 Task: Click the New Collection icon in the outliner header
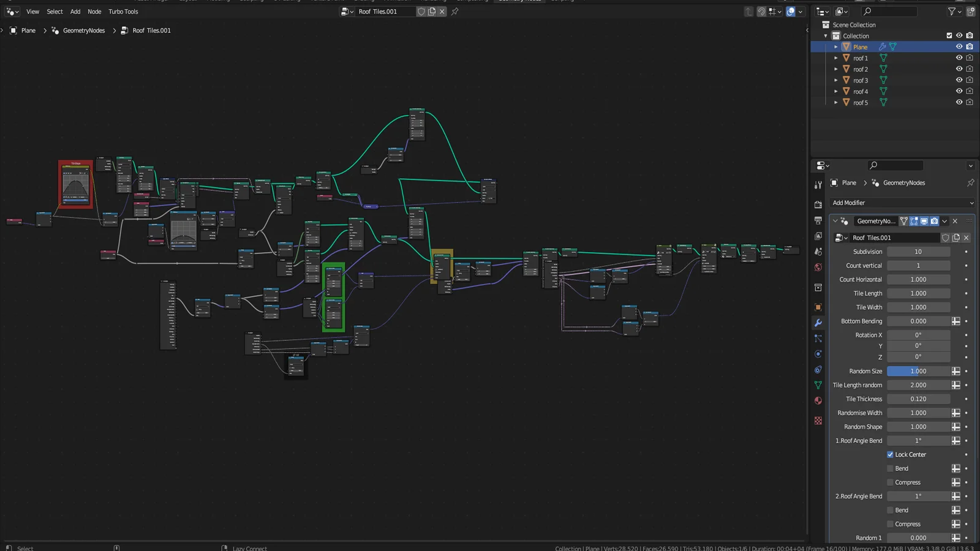971,12
